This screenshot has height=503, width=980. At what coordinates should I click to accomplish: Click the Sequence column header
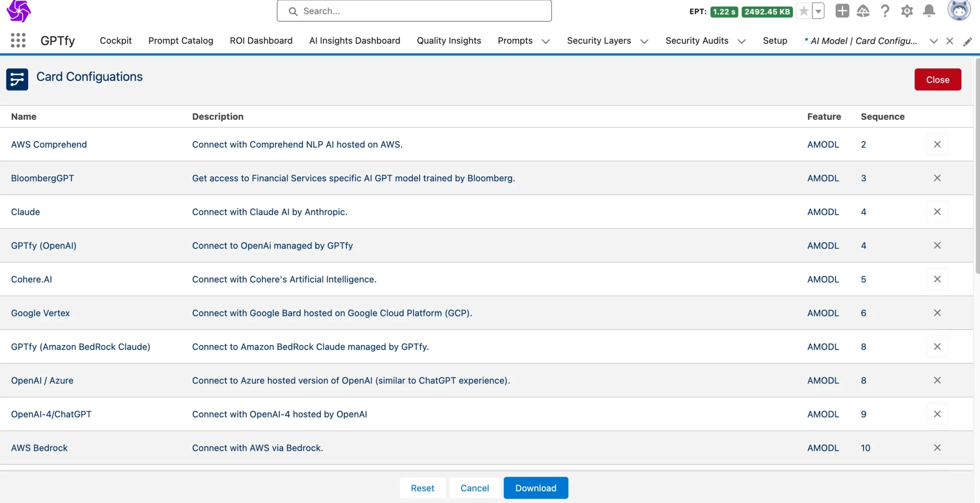882,116
